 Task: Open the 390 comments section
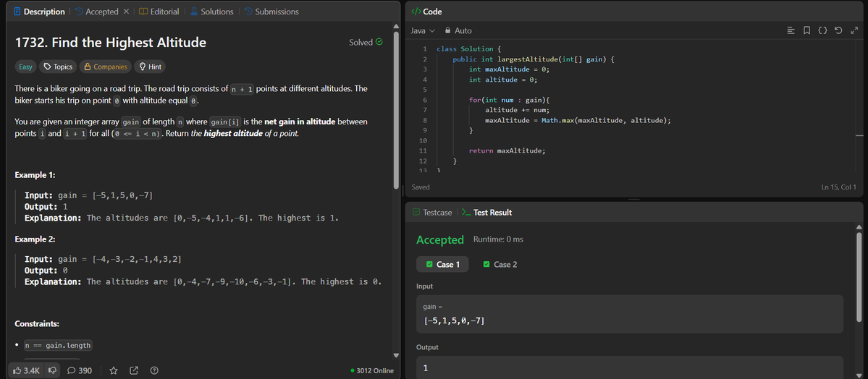[80, 370]
